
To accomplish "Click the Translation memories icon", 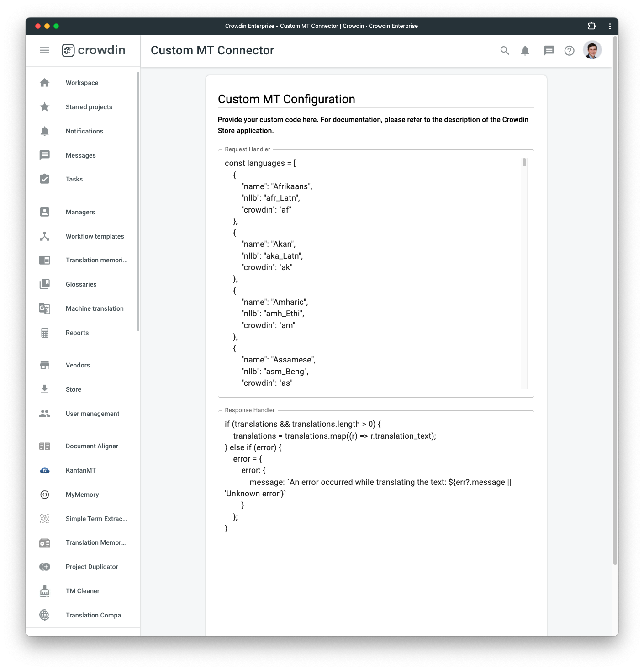I will tap(45, 260).
